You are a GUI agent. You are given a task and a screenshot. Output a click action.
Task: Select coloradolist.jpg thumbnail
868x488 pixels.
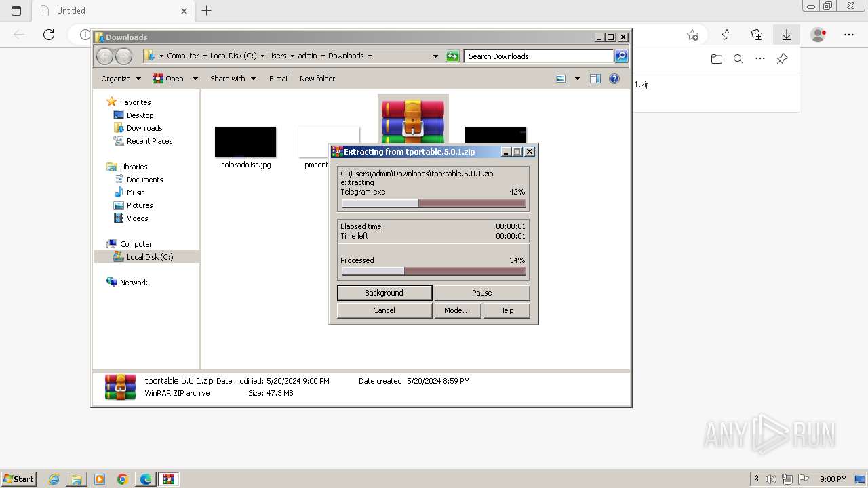coord(245,142)
